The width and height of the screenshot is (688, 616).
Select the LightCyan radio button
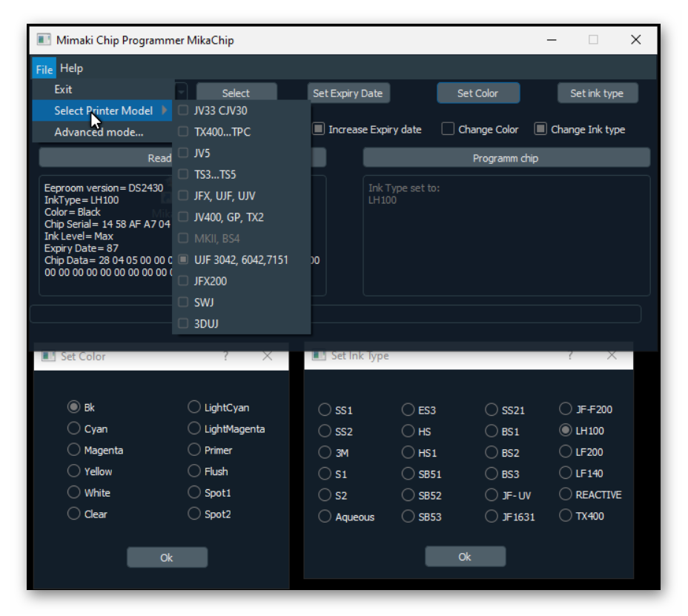(194, 407)
